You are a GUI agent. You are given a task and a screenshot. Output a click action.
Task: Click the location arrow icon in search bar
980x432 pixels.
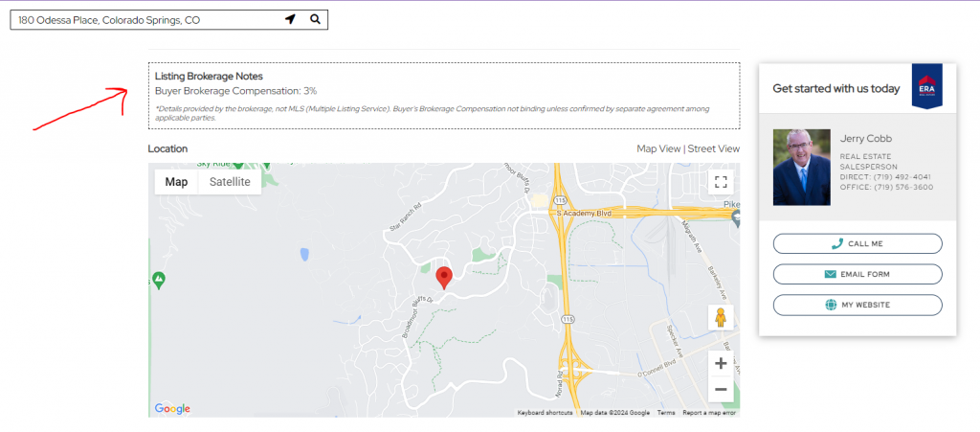coord(290,19)
